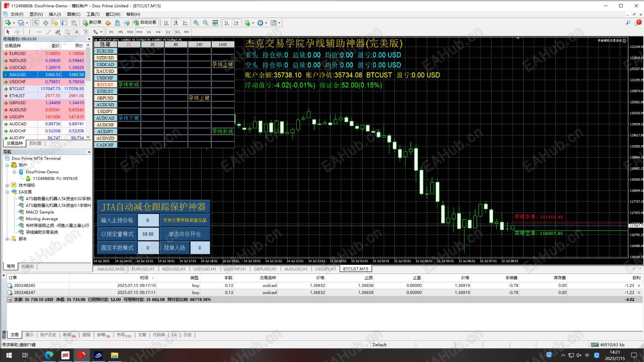Open the chart templates dropdown arrow
This screenshot has width=644, height=362.
point(279,23)
